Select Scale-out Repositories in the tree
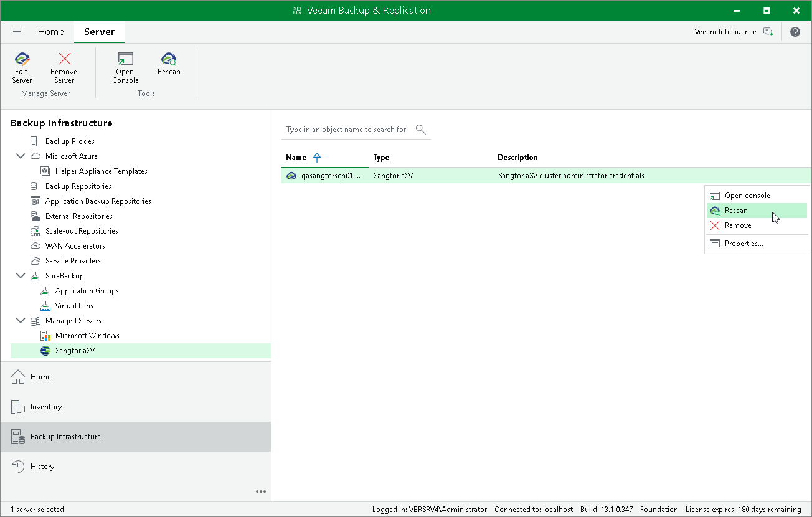Viewport: 812px width, 517px height. click(82, 231)
